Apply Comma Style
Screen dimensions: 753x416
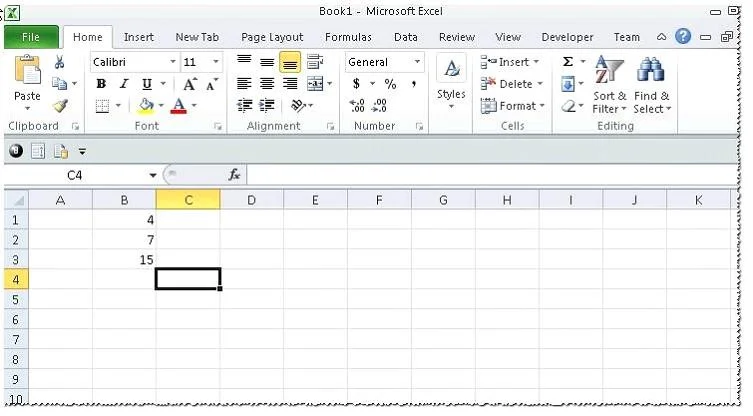click(x=413, y=84)
